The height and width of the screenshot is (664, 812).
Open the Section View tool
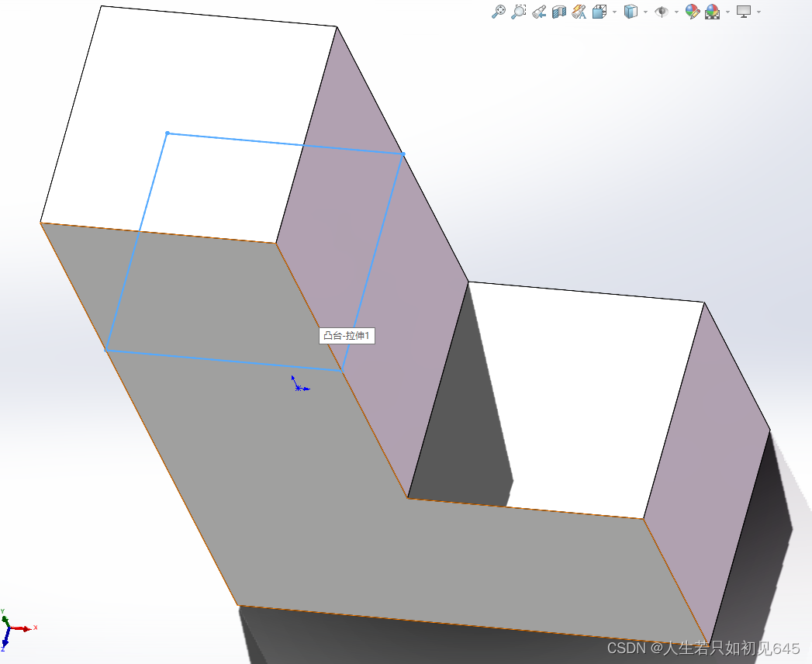pos(558,12)
